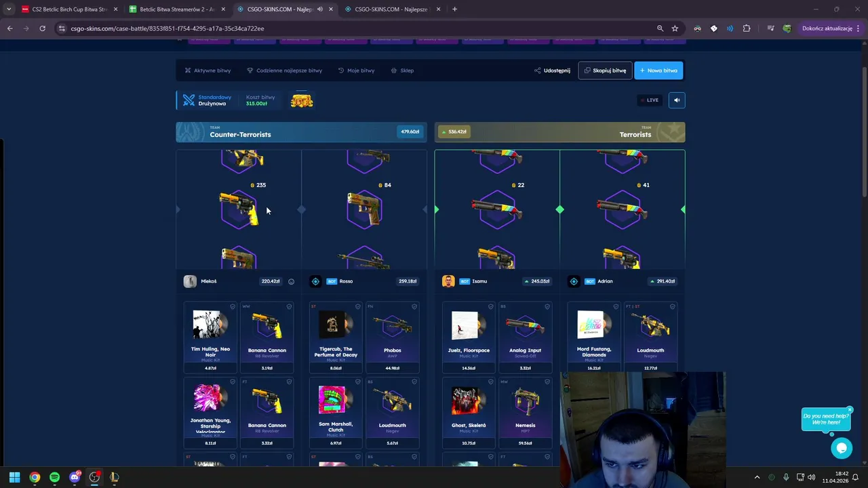Viewport: 868px width, 488px height.
Task: Toggle shield on Analog Input card
Action: pos(547,306)
